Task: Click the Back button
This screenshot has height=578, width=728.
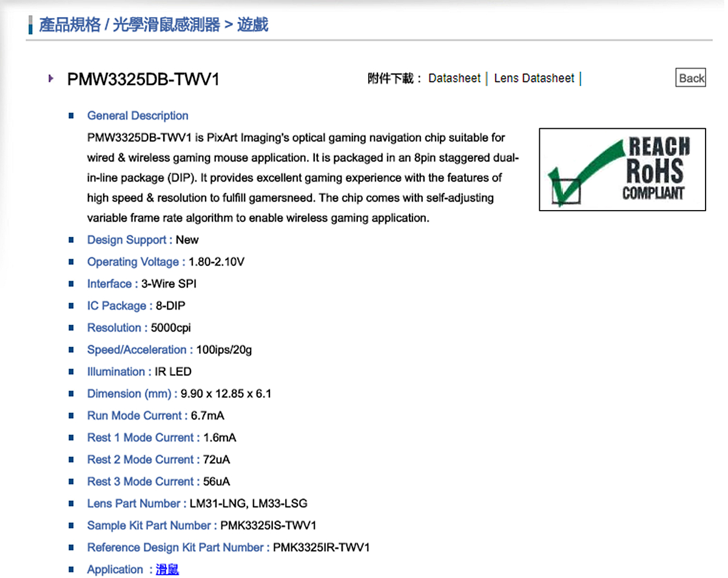Action: point(691,78)
